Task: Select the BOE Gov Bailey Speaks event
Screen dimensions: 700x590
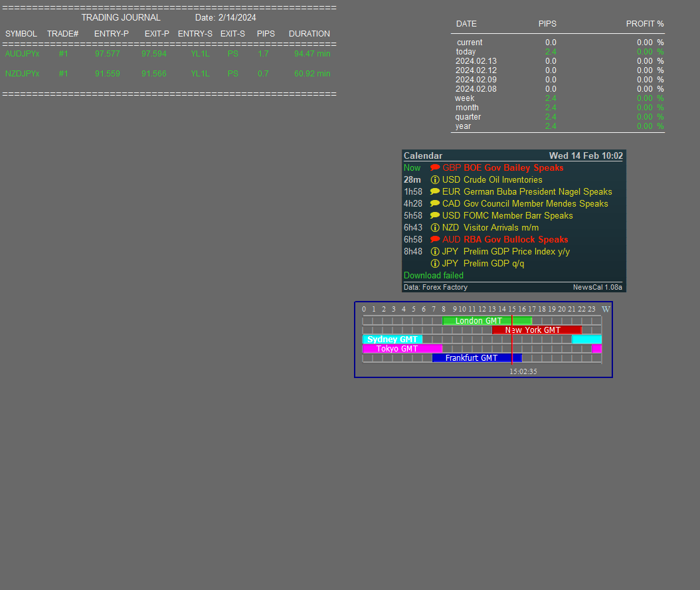Action: pos(513,168)
